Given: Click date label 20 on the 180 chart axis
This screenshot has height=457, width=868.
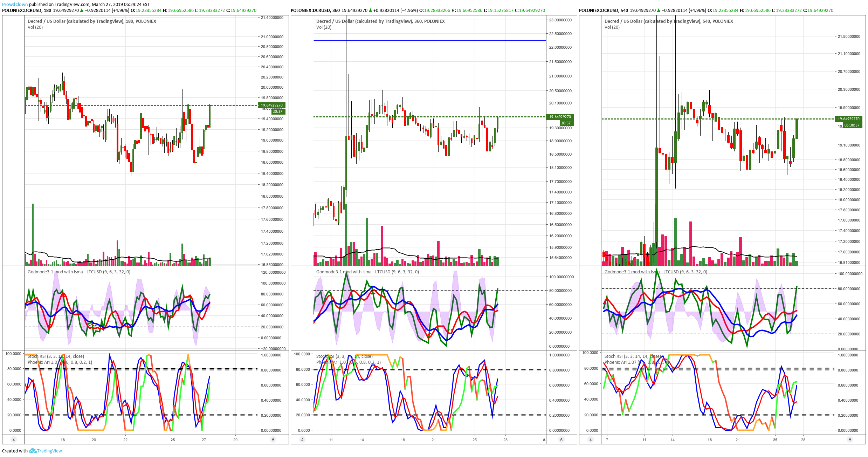Looking at the screenshot, I should [x=94, y=440].
